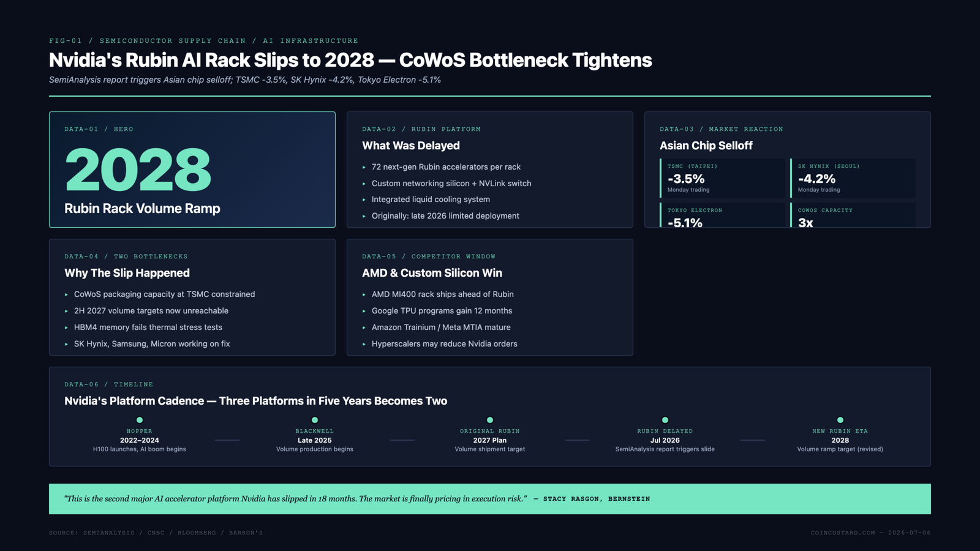This screenshot has height=551, width=980.
Task: Click 'SemiAnalysis report triggers slide' caption
Action: click(x=665, y=449)
